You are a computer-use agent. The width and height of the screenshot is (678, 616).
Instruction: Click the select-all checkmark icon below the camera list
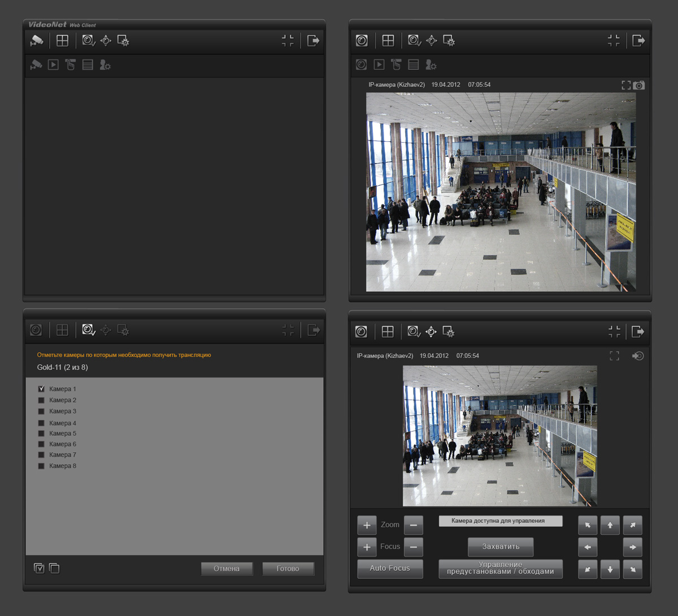click(x=39, y=568)
